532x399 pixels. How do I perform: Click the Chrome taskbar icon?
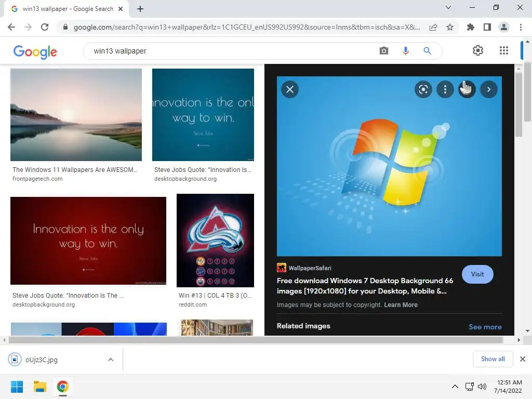[62, 387]
